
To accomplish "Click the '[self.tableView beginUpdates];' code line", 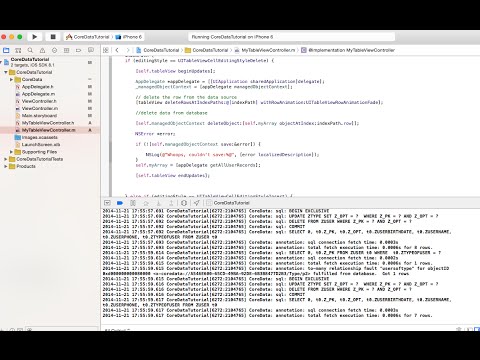I will point(175,71).
